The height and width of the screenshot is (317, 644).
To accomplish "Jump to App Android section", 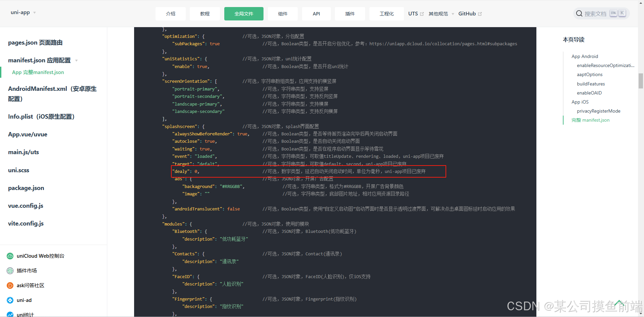I will click(585, 56).
